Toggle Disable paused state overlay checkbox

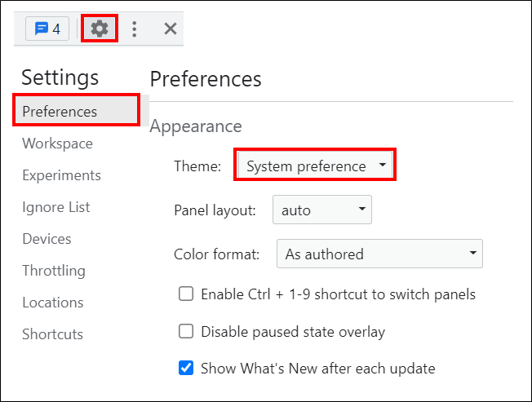[x=186, y=331]
